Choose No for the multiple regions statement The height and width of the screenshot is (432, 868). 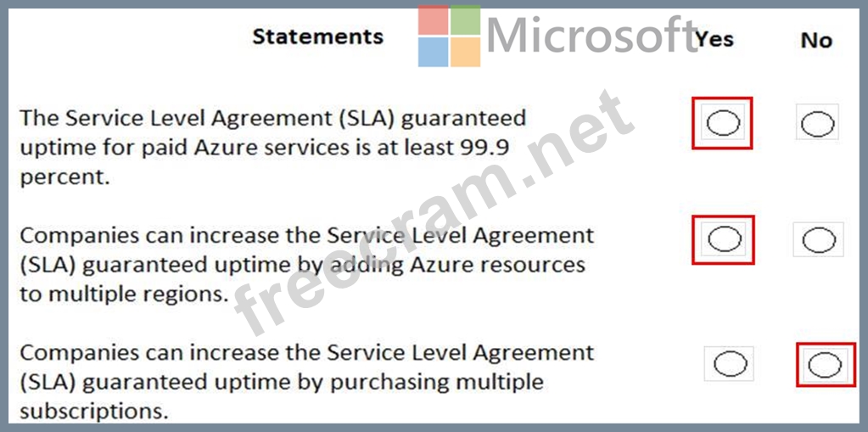point(818,241)
